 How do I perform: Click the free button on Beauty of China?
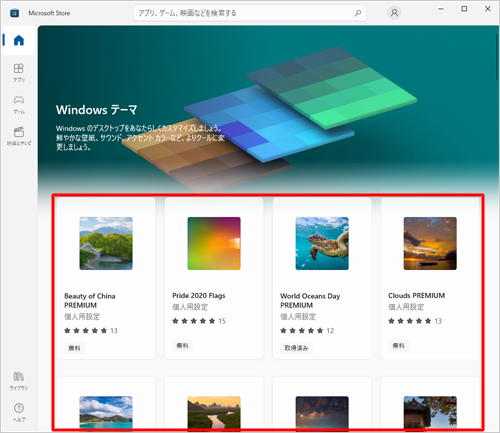click(74, 348)
